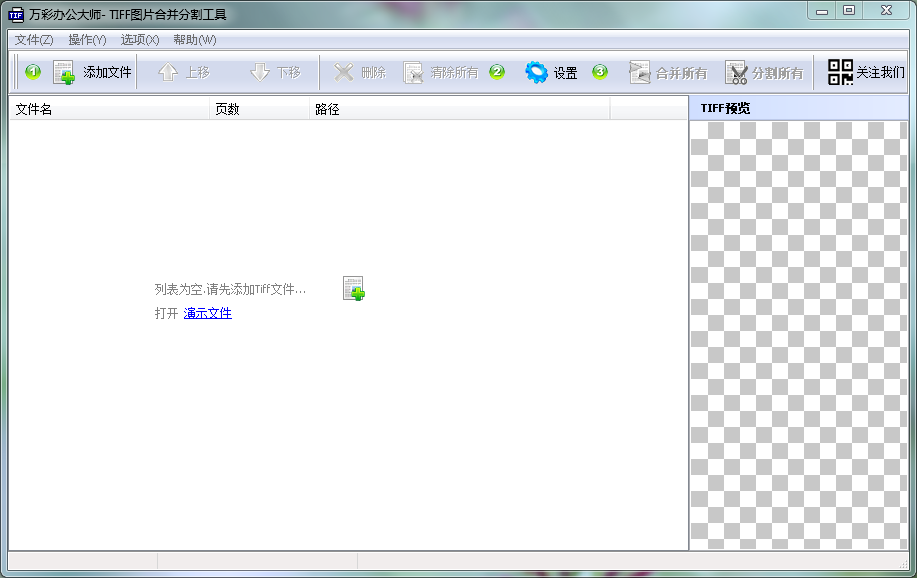Click the TIFF preview (TIFF预览) checkerboard area
Viewport: 917px width, 578px height.
point(798,335)
